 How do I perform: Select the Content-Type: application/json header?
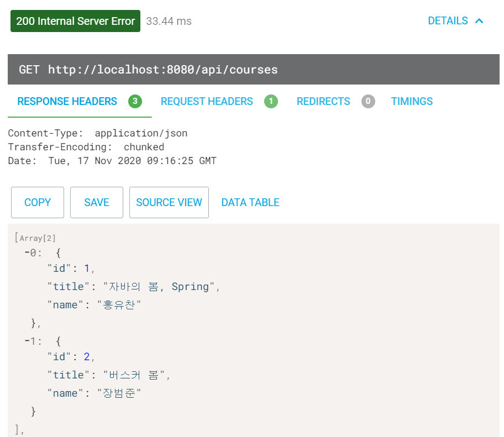click(98, 133)
